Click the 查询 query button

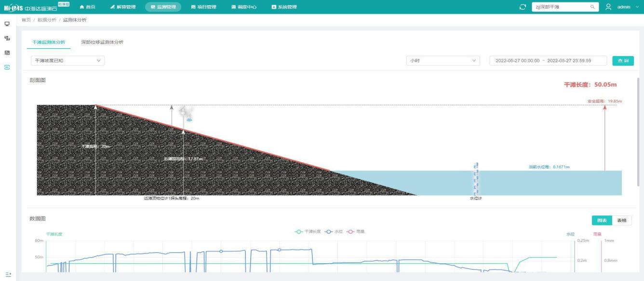(x=623, y=61)
